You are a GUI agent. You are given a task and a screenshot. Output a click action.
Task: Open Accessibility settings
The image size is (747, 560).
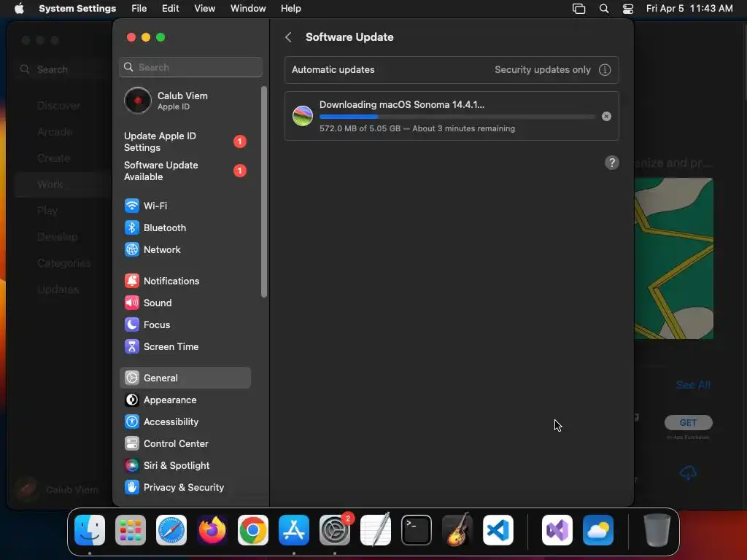click(185, 422)
